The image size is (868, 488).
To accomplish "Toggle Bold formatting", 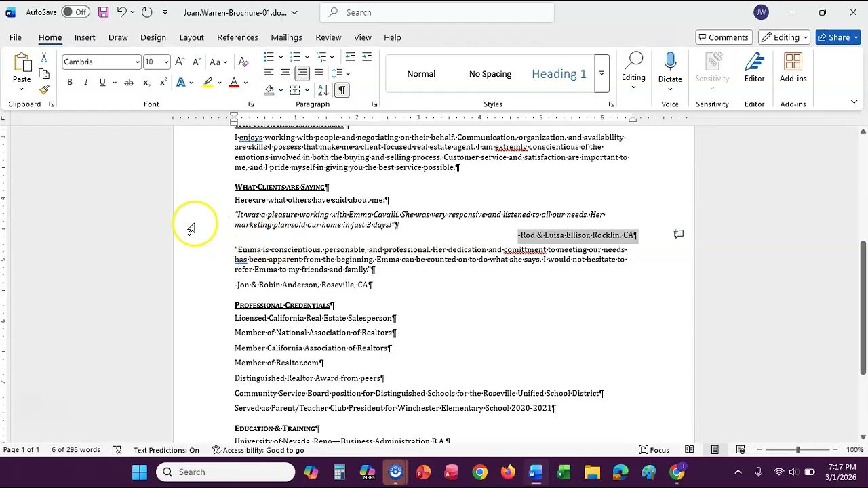I will (69, 83).
